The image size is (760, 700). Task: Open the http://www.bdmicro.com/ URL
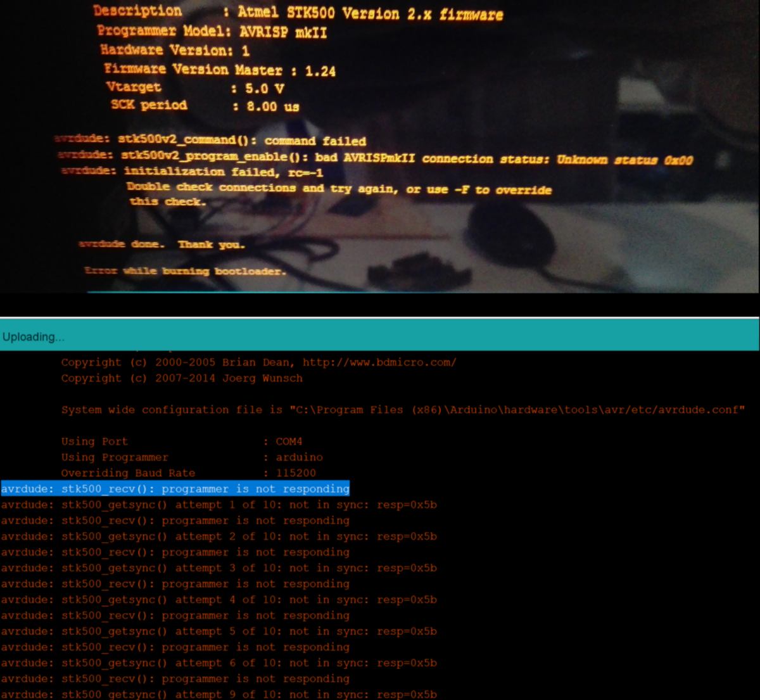click(379, 362)
